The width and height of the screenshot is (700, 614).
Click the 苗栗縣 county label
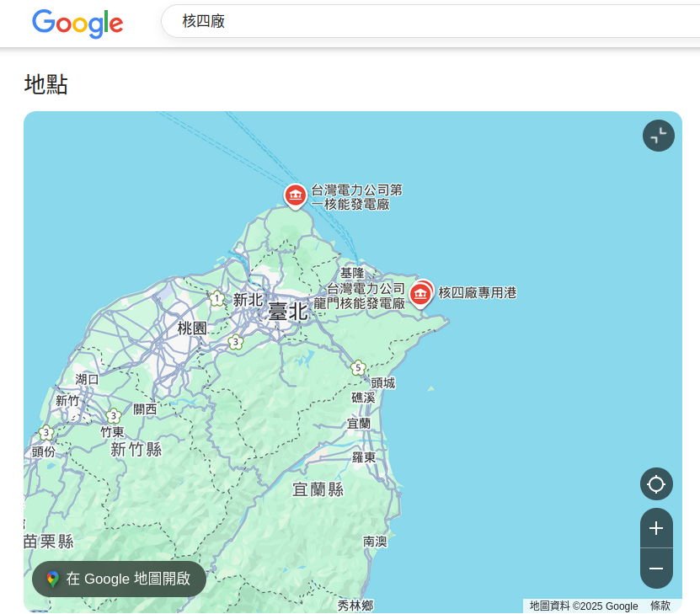click(x=49, y=542)
